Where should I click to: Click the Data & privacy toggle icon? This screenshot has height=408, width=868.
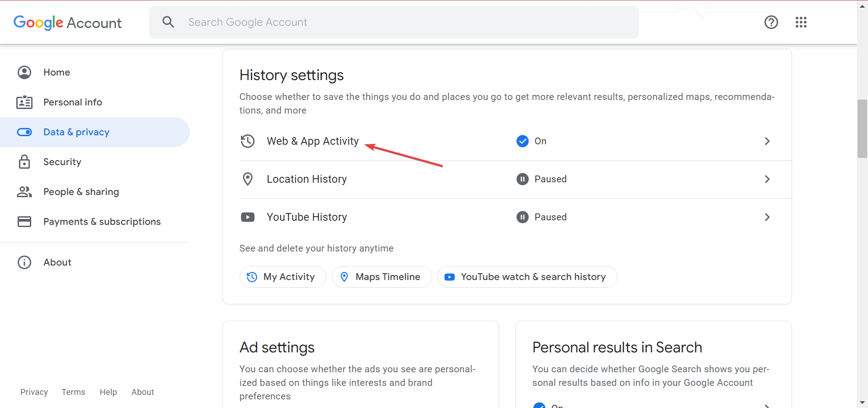[x=24, y=132]
